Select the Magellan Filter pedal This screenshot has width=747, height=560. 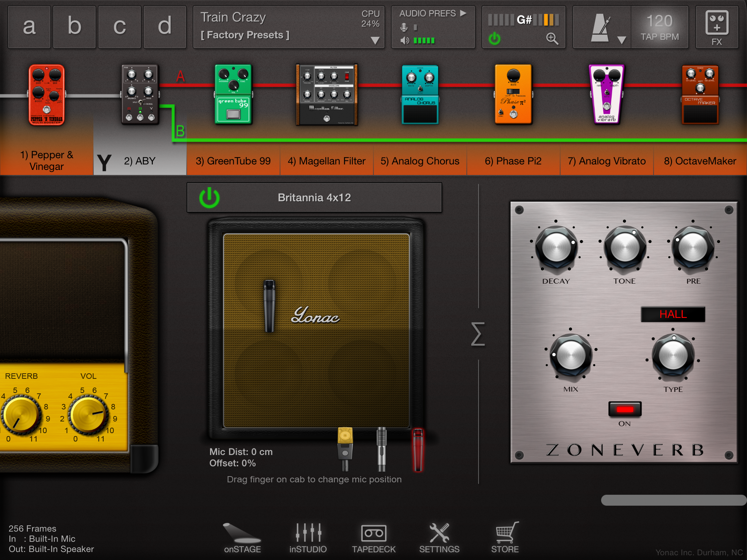[327, 95]
